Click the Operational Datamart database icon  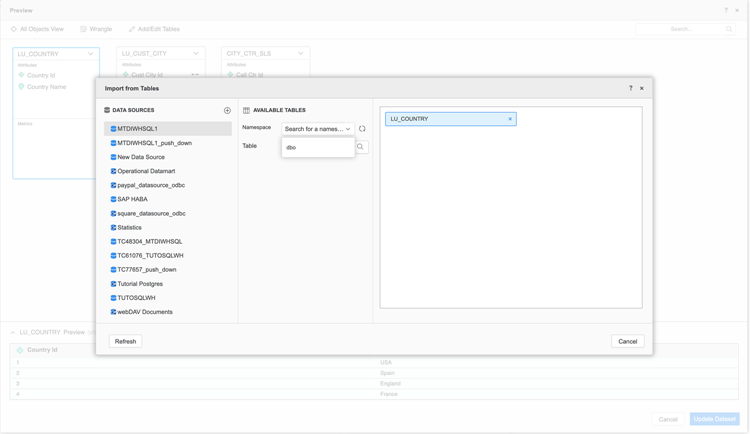(x=113, y=171)
